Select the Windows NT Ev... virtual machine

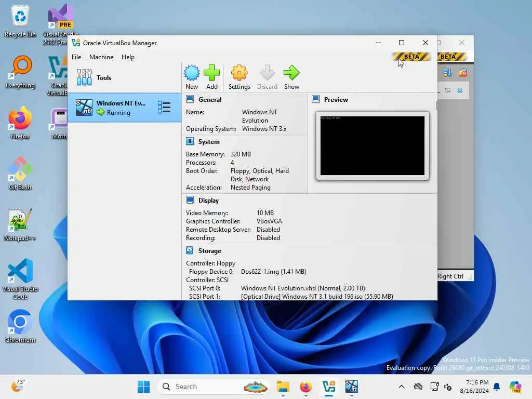[125, 108]
